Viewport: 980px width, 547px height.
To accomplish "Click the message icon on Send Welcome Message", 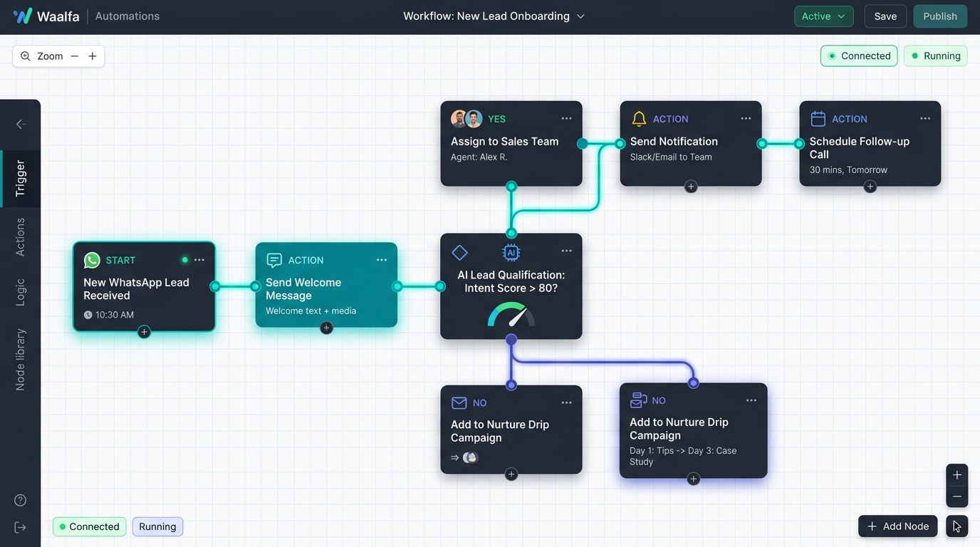I will click(x=274, y=260).
